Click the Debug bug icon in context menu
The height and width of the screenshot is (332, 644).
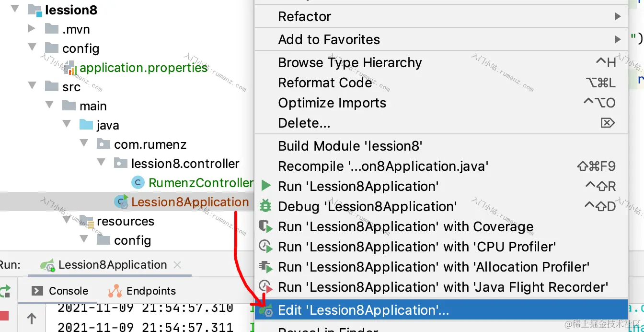tap(265, 206)
